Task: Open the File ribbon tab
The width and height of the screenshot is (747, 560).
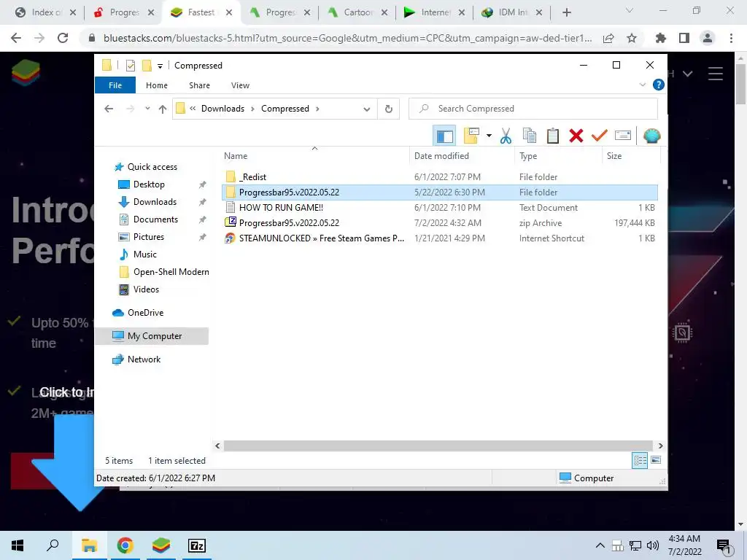Action: pos(115,85)
